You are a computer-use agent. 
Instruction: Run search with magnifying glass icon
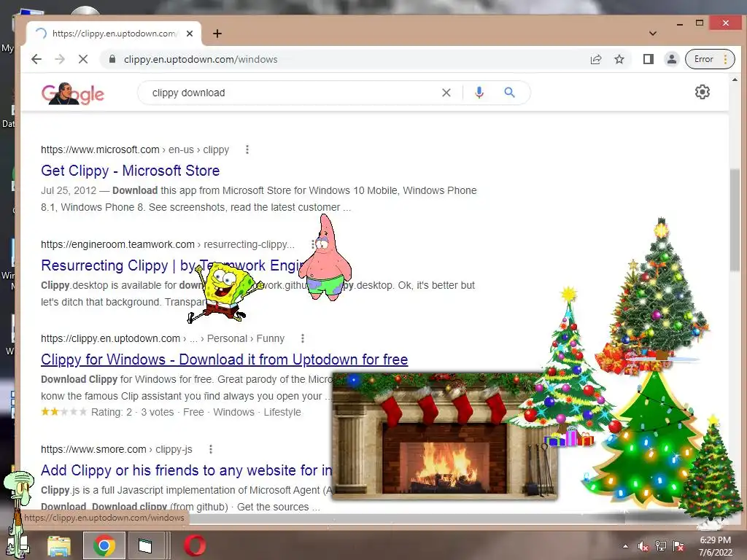pos(509,93)
